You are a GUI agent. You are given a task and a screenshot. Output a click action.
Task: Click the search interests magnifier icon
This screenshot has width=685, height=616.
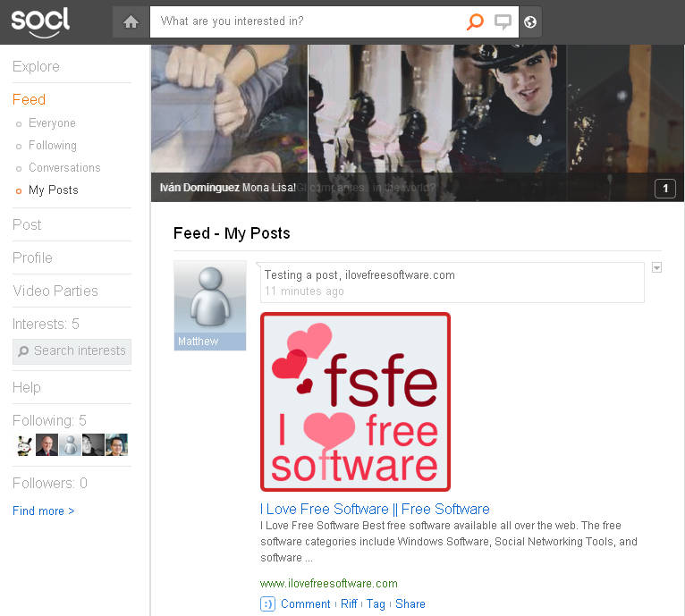23,350
